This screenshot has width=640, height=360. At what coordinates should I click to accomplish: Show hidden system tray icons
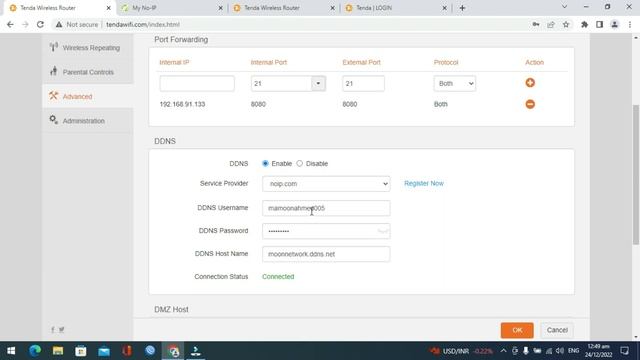pos(503,351)
